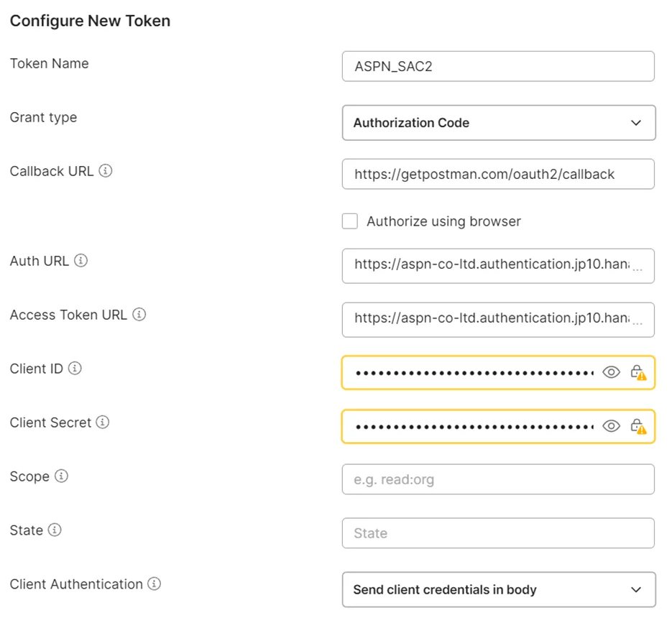Viewport: 672px width, 618px height.
Task: Click info icon next to Access Token URL
Action: pos(139,315)
